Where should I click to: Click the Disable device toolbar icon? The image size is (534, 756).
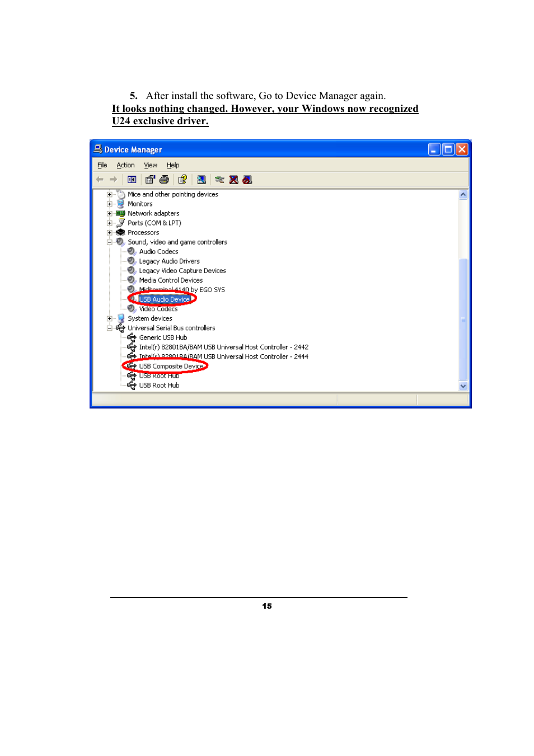tap(247, 180)
